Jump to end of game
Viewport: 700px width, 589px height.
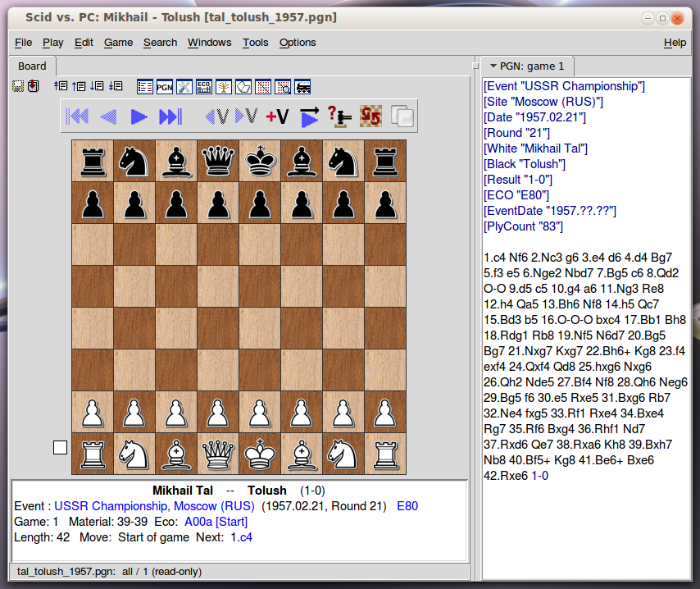click(170, 116)
